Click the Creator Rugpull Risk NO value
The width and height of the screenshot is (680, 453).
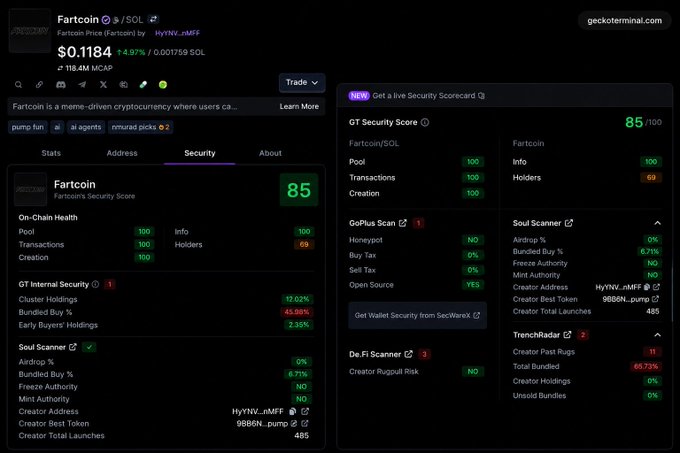pyautogui.click(x=473, y=371)
